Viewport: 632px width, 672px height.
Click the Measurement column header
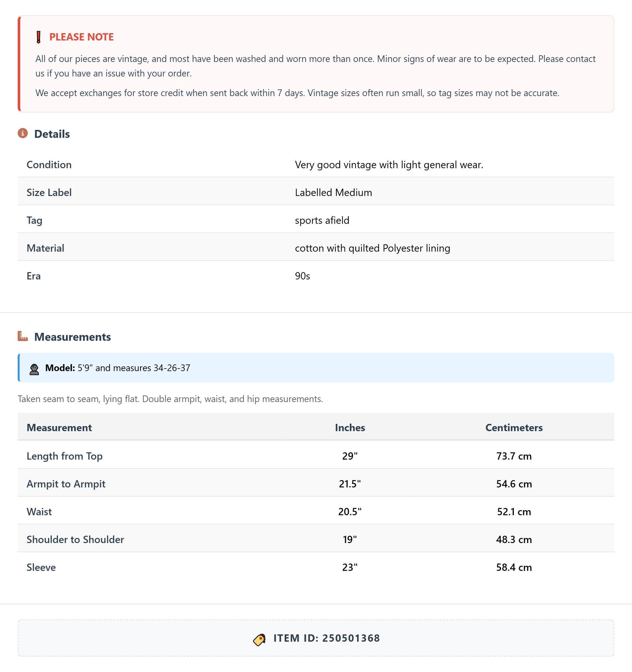click(x=59, y=428)
